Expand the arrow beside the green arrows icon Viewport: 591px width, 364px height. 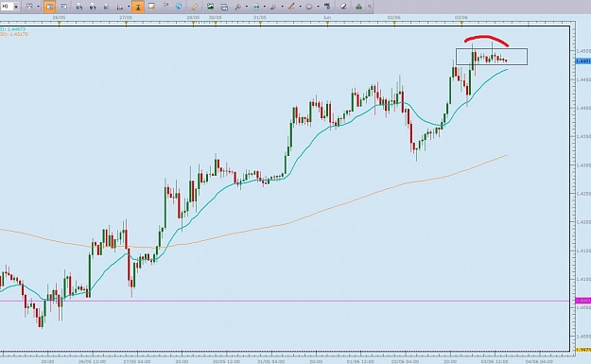click(264, 7)
